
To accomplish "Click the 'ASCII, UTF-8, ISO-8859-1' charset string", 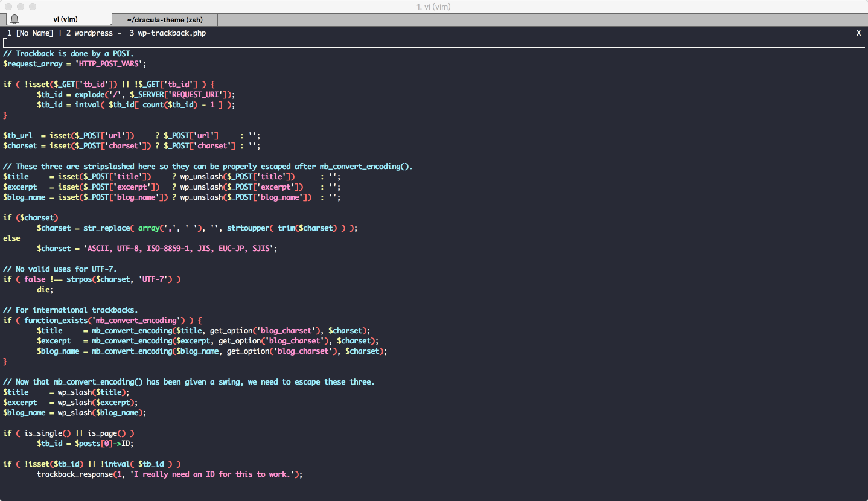I will pos(180,249).
